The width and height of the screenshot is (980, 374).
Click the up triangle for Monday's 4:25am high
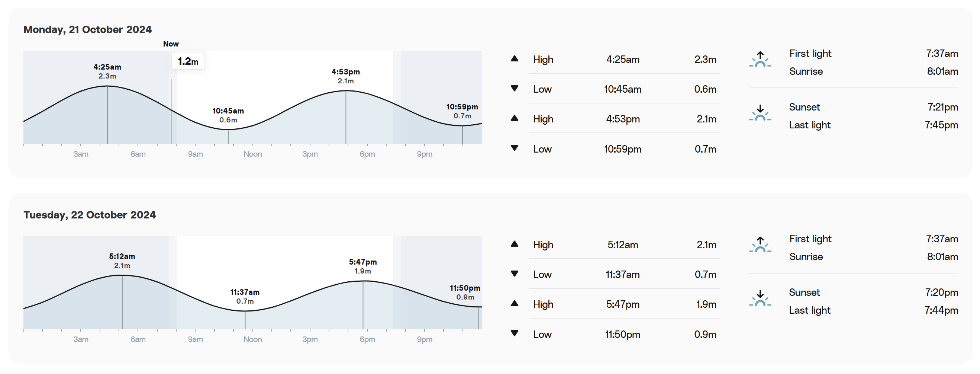[x=514, y=59]
